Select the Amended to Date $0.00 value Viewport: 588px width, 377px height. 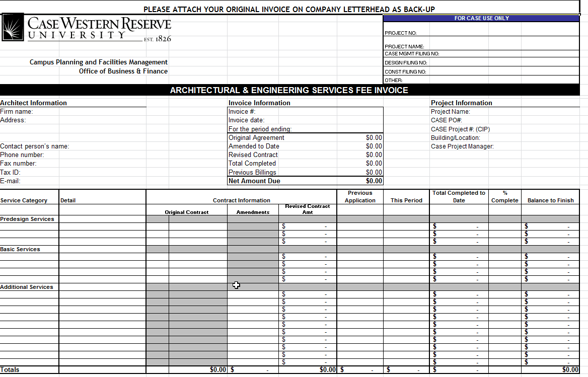pos(374,146)
